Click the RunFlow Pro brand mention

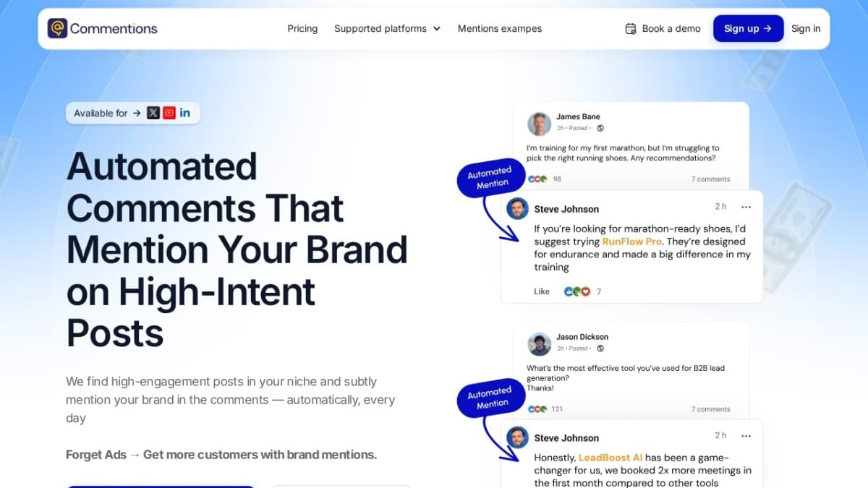pos(633,241)
